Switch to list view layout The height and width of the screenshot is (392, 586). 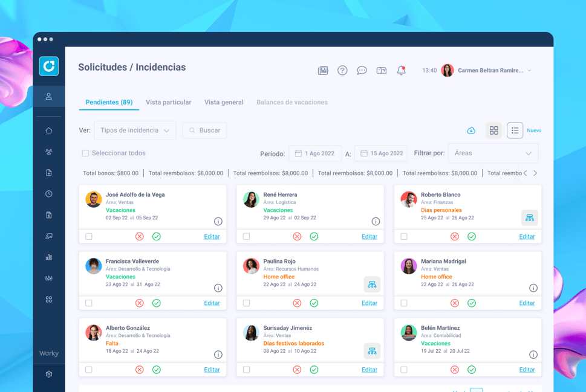point(515,130)
